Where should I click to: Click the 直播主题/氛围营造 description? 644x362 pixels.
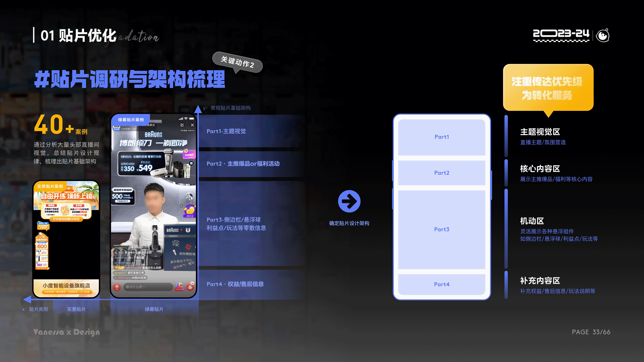click(543, 142)
